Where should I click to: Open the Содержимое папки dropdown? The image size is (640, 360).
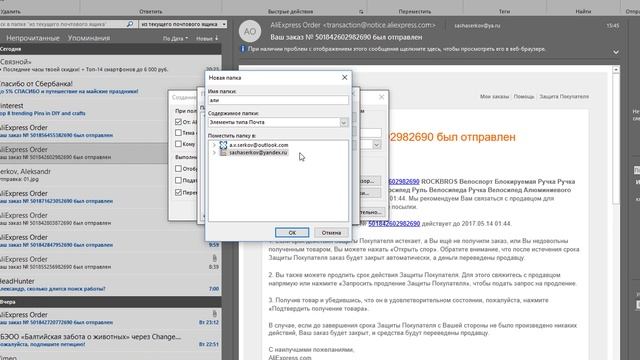point(344,122)
